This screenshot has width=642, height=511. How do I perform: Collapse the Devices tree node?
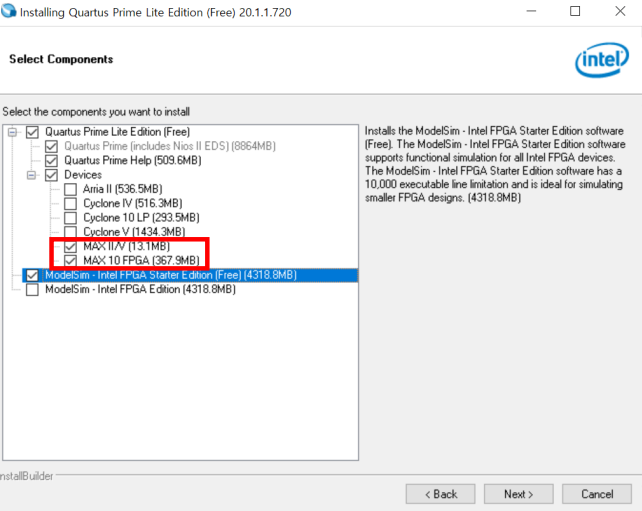[32, 175]
